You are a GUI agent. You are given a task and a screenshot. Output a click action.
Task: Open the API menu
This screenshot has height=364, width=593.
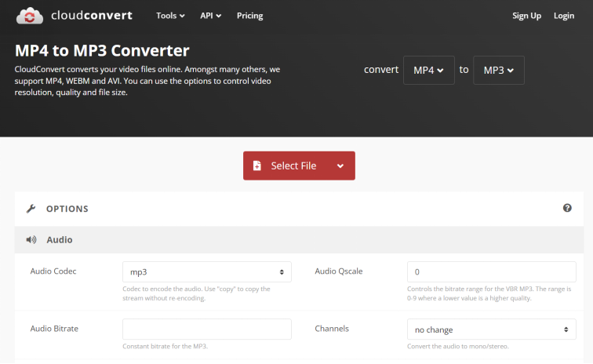(x=211, y=16)
